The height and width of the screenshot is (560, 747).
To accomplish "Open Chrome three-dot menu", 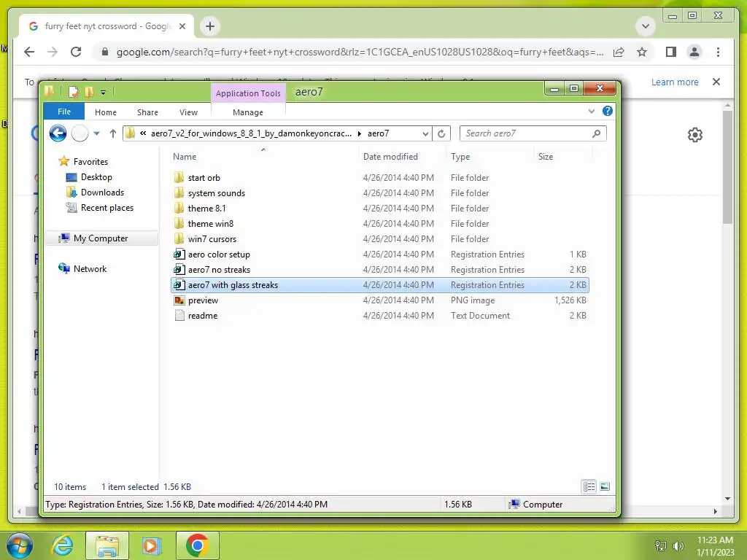I will tap(718, 52).
